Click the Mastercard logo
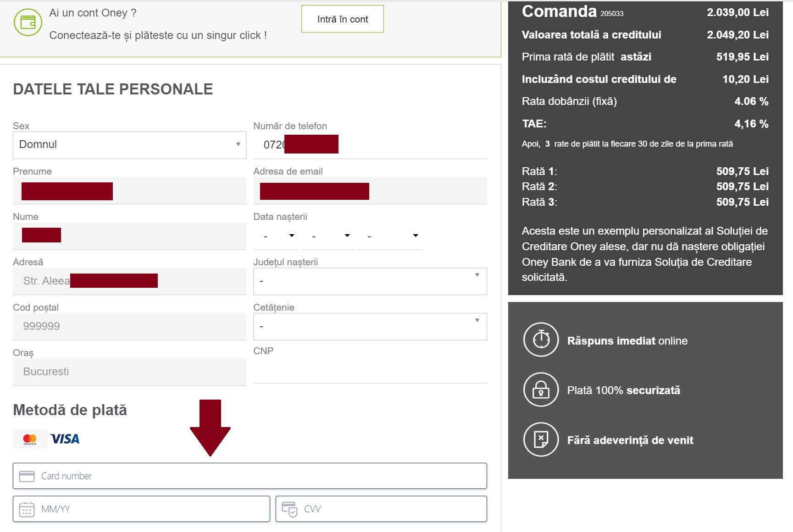Screen dimensions: 793x532 (30, 439)
